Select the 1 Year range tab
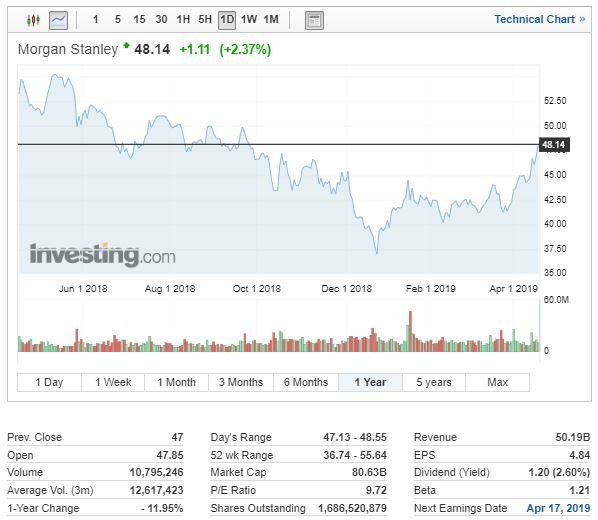This screenshot has width=598, height=520. tap(370, 382)
